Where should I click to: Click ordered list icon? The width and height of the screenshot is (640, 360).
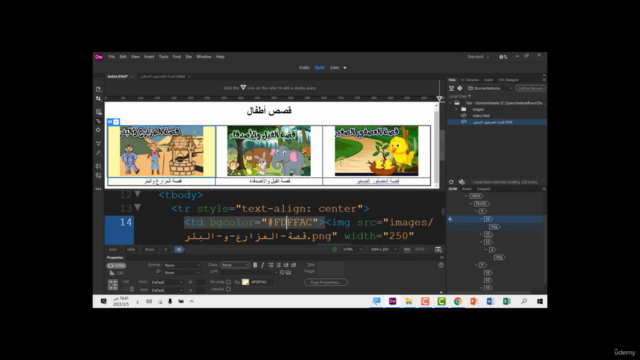click(278, 265)
